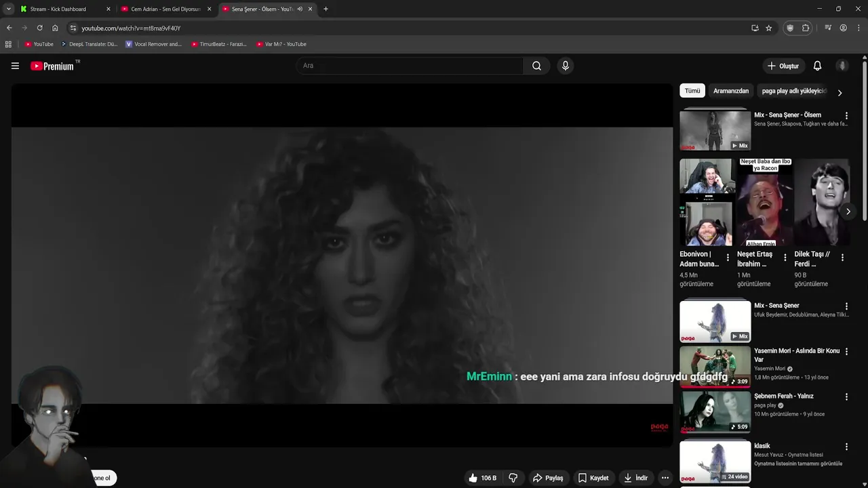Open the tab search dropdown arrow
868x488 pixels.
(x=8, y=9)
